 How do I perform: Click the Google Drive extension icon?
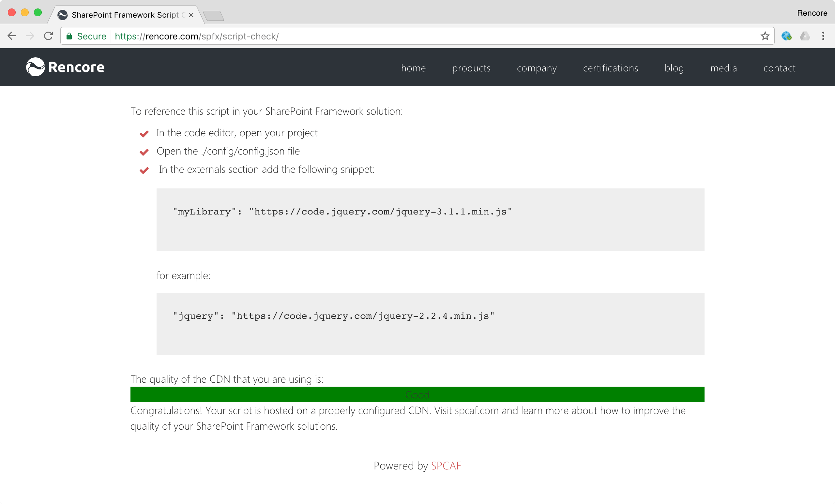point(804,36)
